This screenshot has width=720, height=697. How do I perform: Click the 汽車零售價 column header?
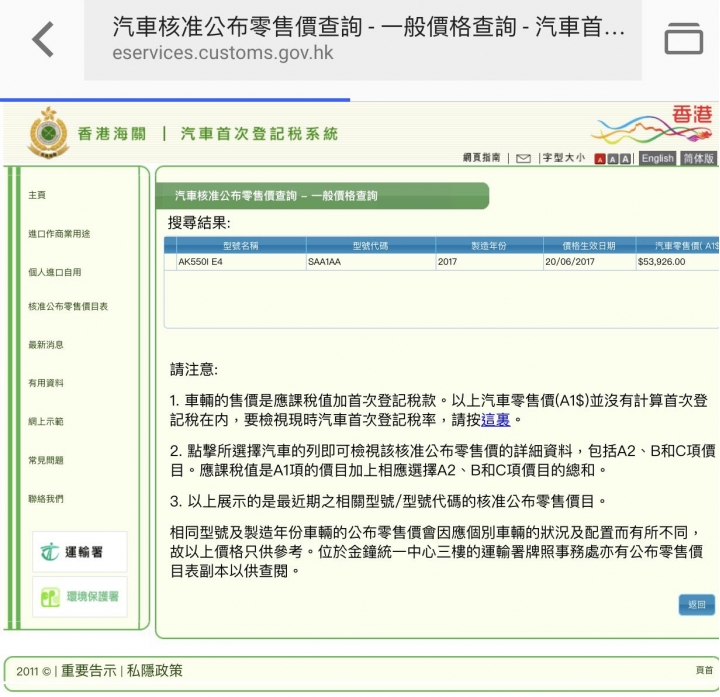678,246
